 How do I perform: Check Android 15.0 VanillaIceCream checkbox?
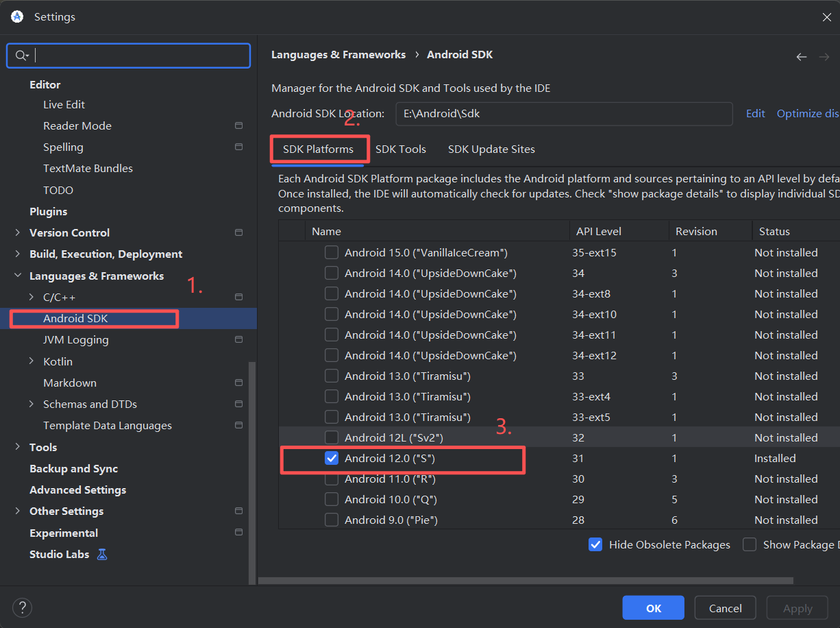point(332,253)
